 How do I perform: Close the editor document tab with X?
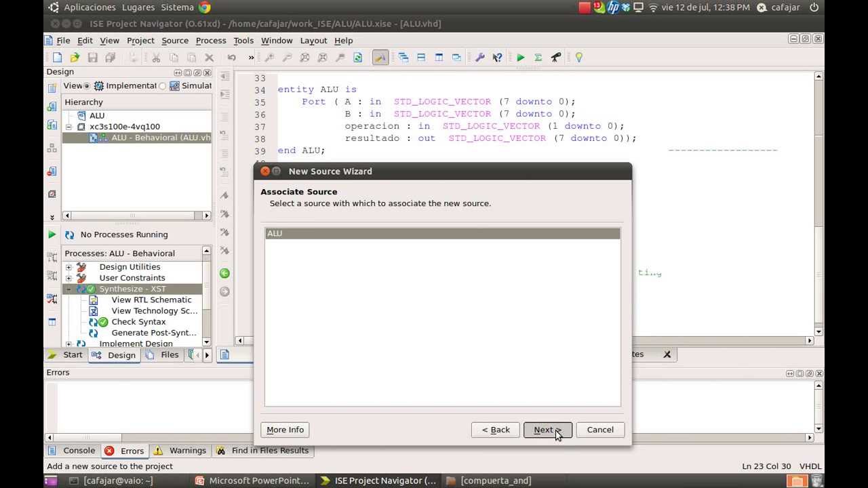tap(667, 354)
